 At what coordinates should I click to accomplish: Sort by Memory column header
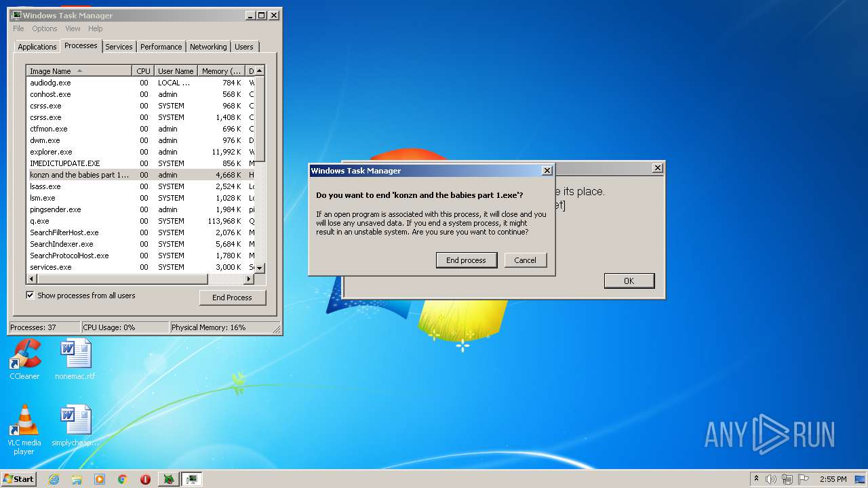coord(221,70)
